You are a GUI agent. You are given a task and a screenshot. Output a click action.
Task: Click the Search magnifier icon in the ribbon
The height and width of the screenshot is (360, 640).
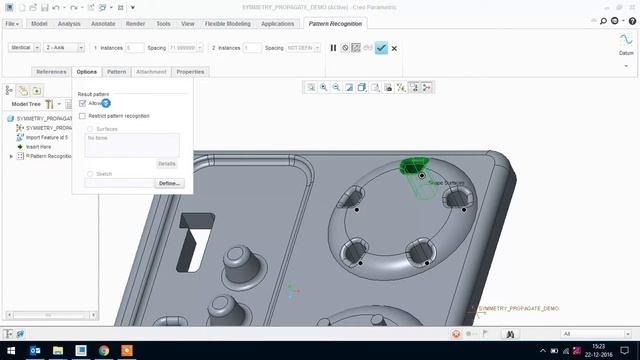603,21
